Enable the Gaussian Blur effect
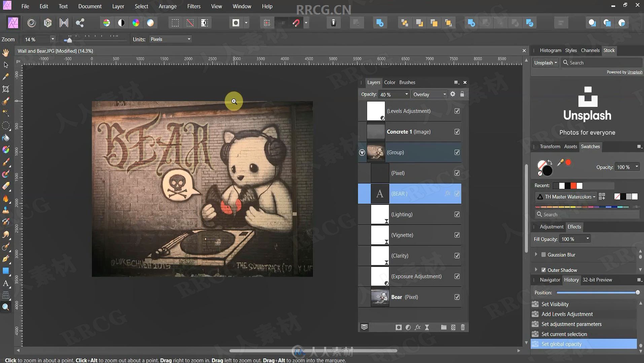This screenshot has height=363, width=644. click(543, 255)
